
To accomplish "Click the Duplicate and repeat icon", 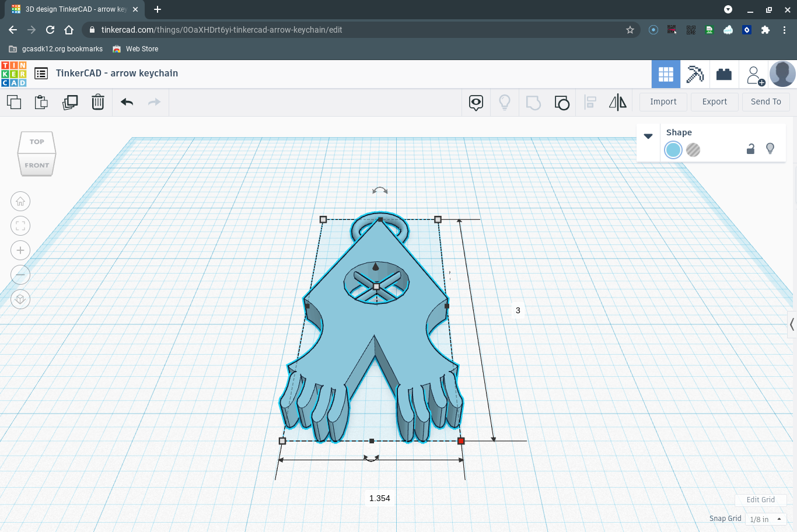I will (x=70, y=102).
